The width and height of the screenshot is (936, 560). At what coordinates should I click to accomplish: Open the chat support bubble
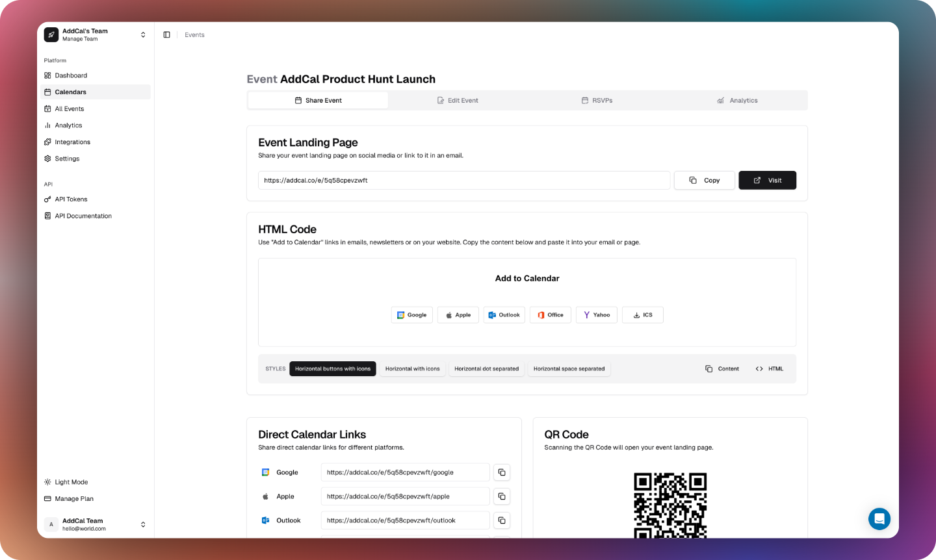[879, 519]
